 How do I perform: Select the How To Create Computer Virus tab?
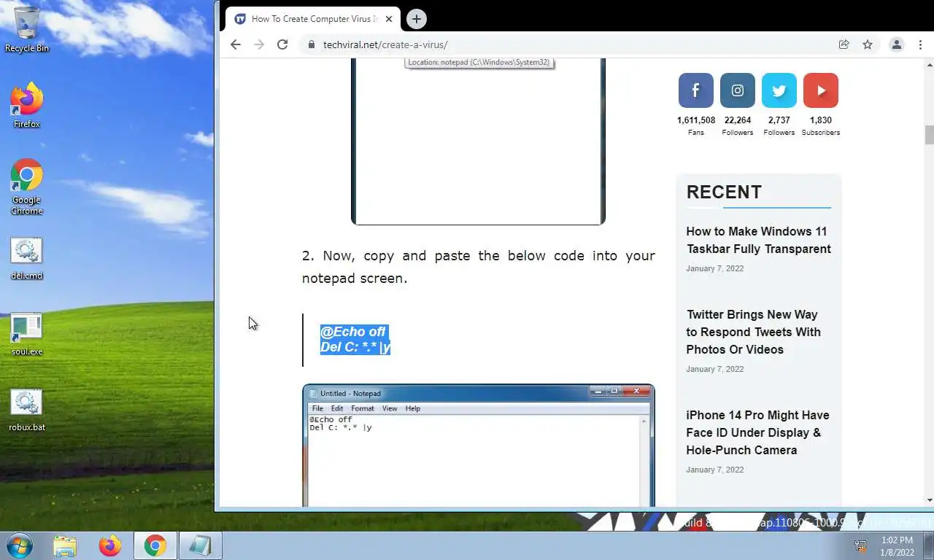(314, 19)
